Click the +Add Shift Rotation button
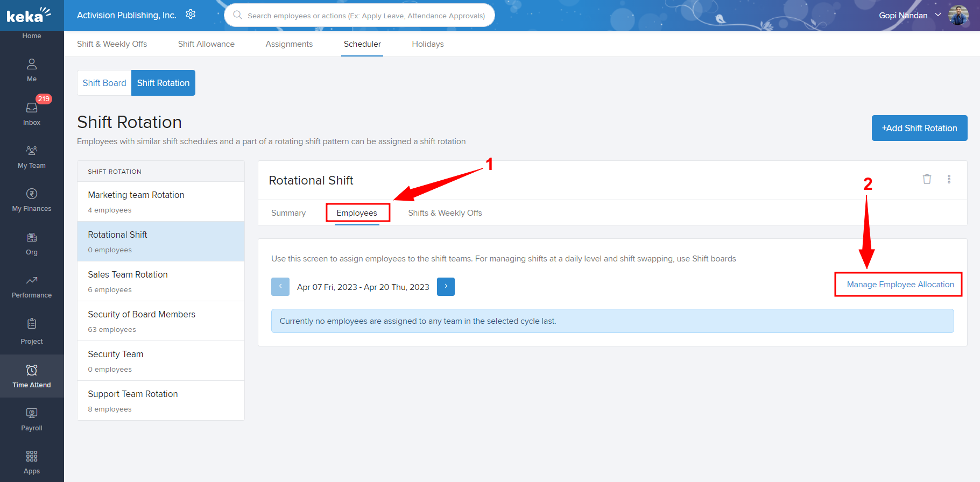The width and height of the screenshot is (980, 482). [919, 128]
